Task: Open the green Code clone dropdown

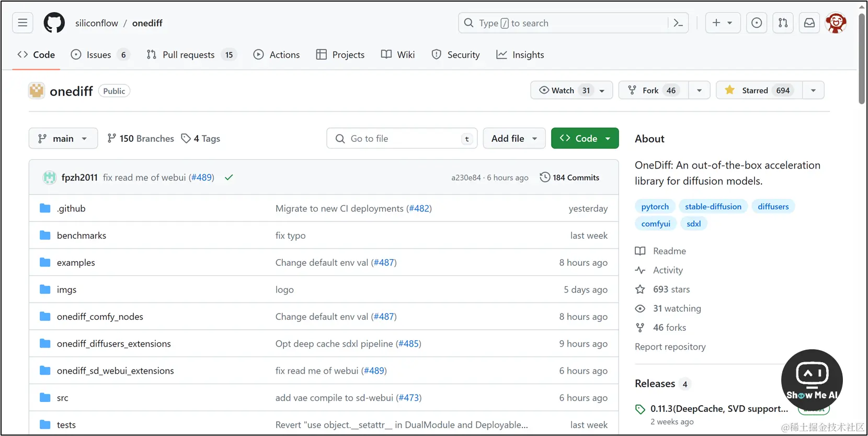Action: pos(585,138)
